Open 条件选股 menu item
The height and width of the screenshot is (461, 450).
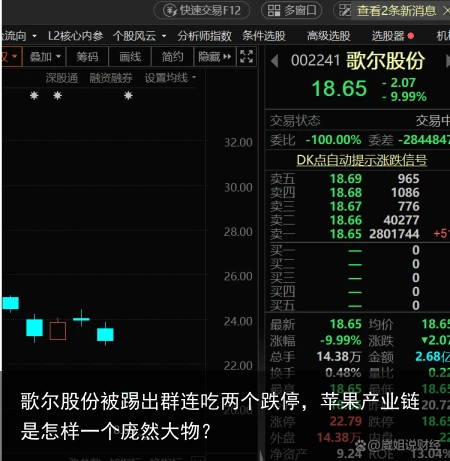click(264, 36)
